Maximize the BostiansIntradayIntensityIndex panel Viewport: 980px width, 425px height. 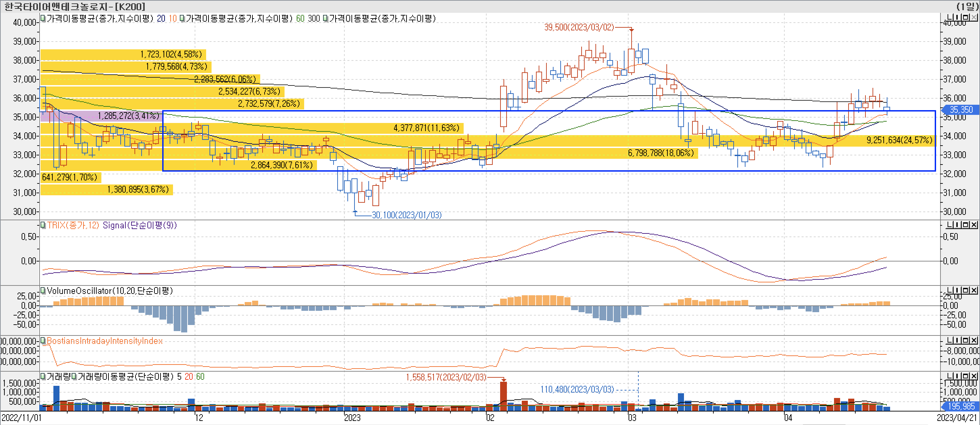(x=965, y=340)
